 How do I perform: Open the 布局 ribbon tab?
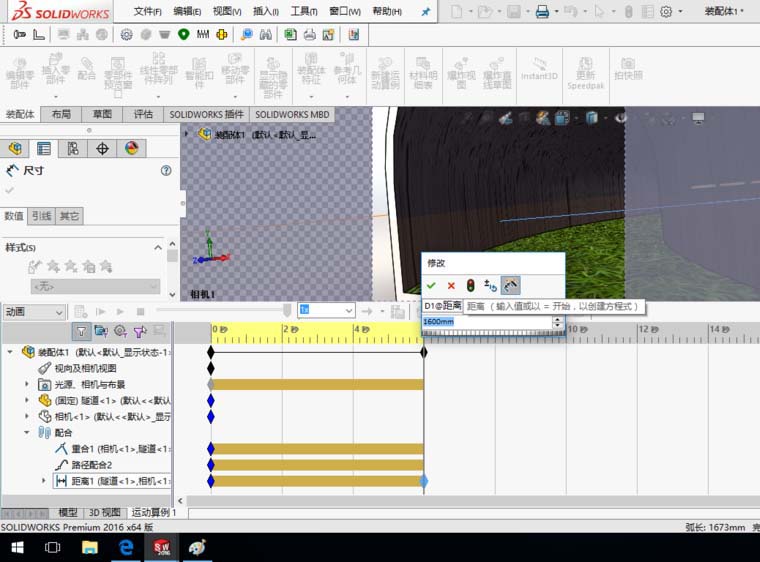(61, 114)
